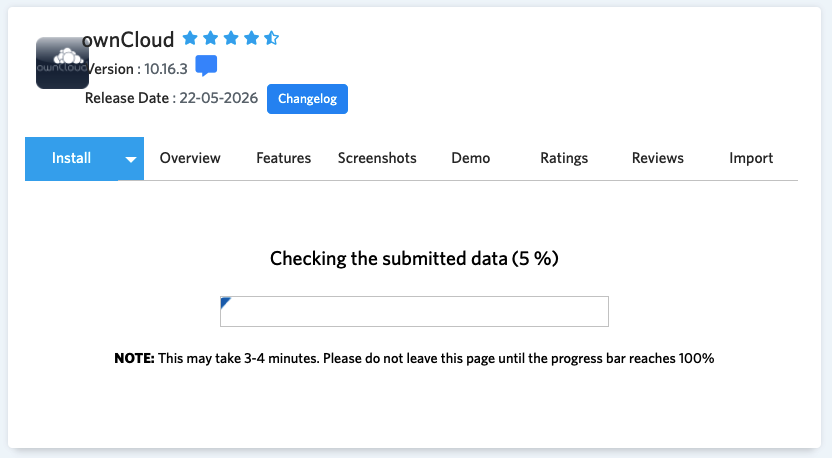Select the Install tab
The width and height of the screenshot is (832, 458).
(x=71, y=158)
